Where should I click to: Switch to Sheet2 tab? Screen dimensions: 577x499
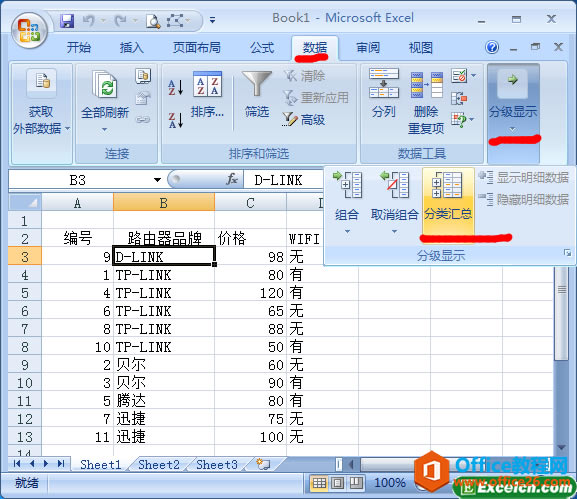(159, 464)
